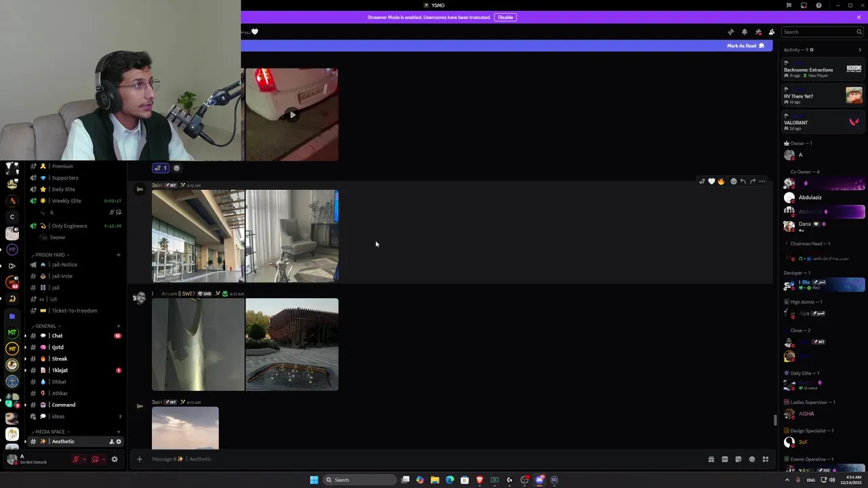Collapse the MEDIA SPACE category
Image resolution: width=868 pixels, height=488 pixels.
click(x=50, y=432)
